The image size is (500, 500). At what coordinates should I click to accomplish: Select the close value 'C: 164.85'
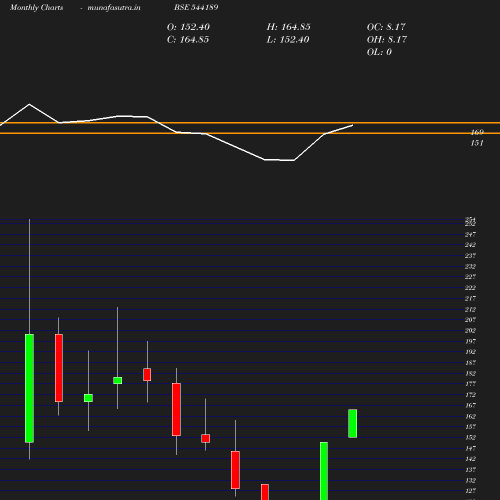click(x=188, y=40)
